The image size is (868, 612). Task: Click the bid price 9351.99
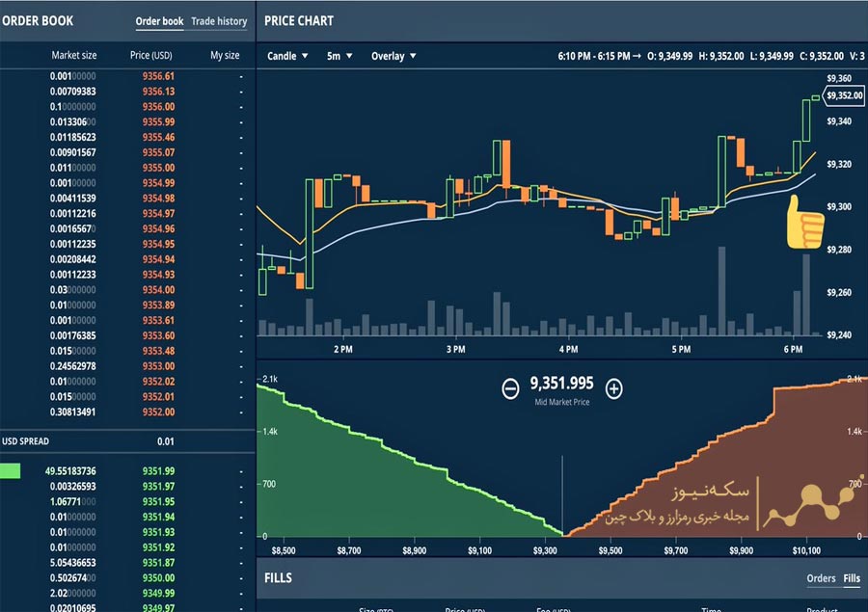tap(158, 471)
